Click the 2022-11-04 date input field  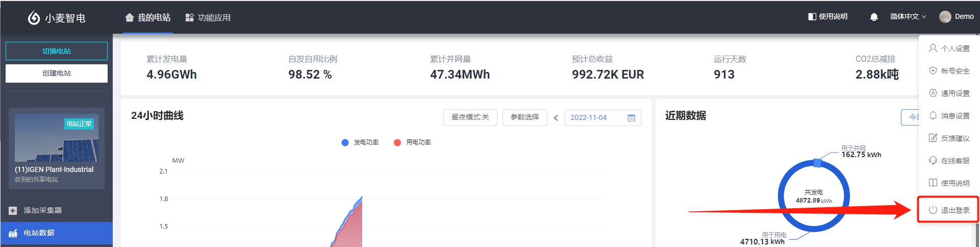pos(594,118)
